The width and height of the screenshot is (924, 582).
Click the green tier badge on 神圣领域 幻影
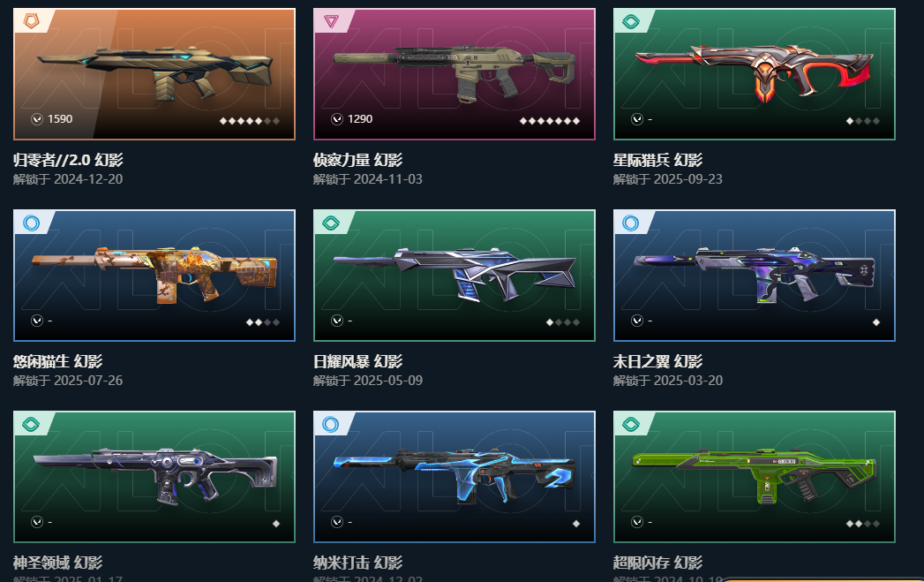(x=31, y=424)
